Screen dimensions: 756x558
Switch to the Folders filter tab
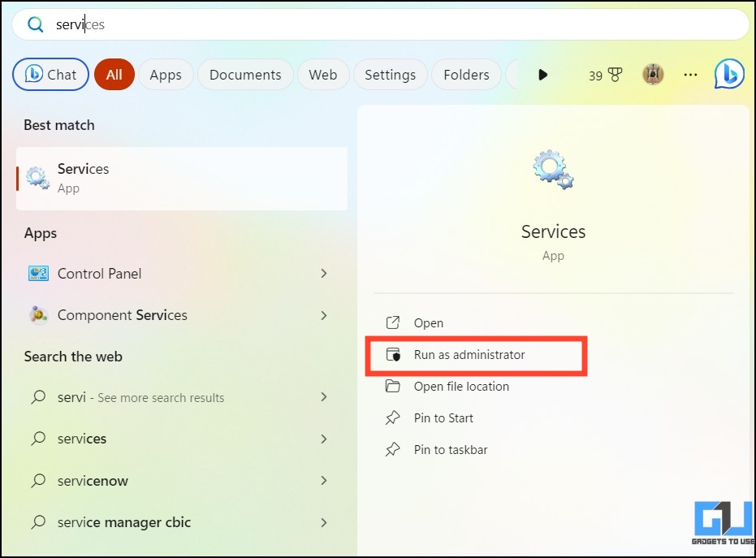click(466, 75)
